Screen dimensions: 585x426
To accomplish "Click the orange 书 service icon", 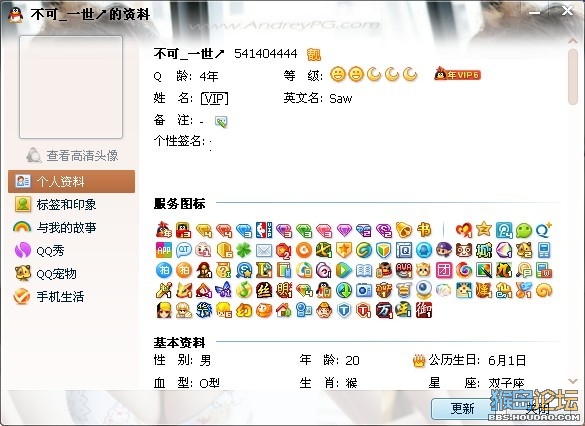I will click(424, 230).
